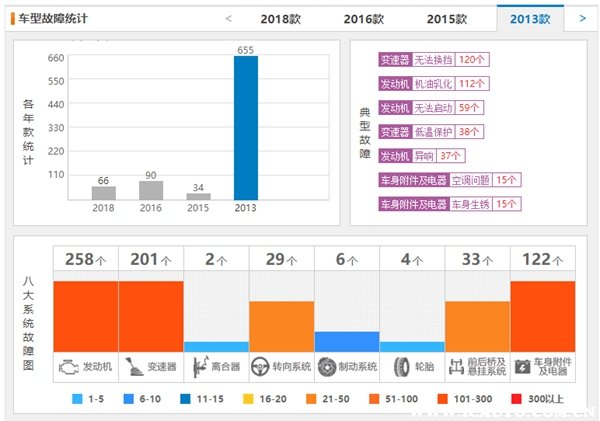Click the clutch (离合器) pedal icon
Screen dimensions: 600x421
[199, 367]
